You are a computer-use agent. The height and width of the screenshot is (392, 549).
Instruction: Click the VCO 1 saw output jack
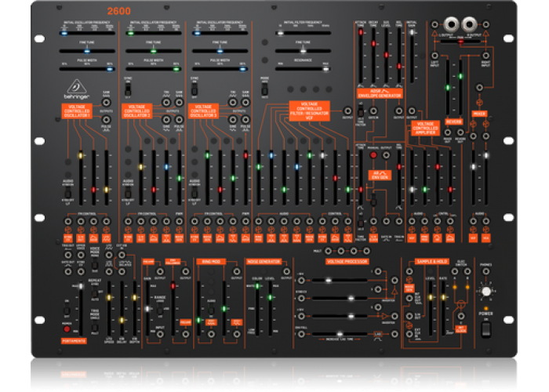[106, 103]
